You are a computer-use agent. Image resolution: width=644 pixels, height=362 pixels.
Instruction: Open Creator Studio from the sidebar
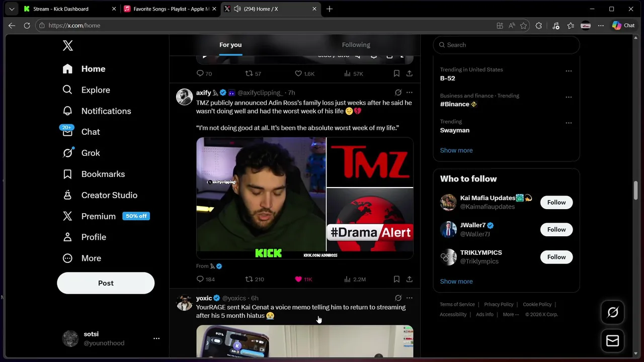100,195
